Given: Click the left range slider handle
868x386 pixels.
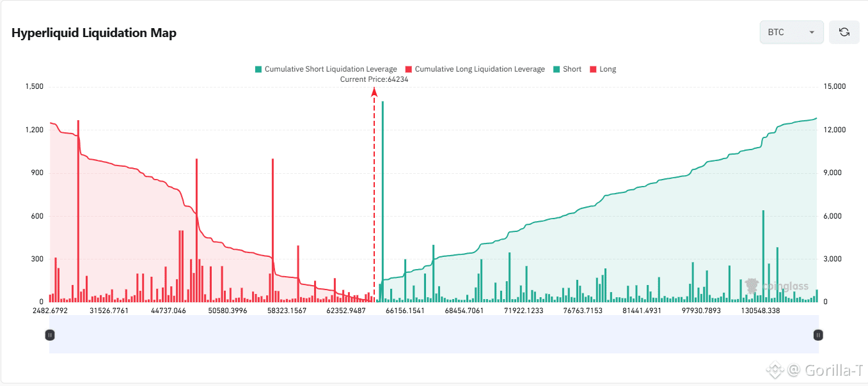Looking at the screenshot, I should (50, 334).
